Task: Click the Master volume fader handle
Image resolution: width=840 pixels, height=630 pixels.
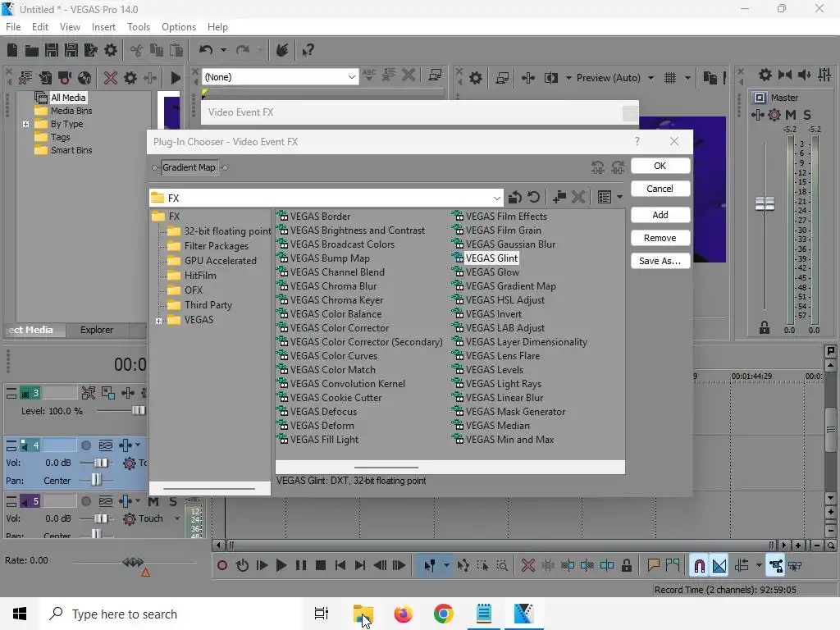Action: tap(765, 203)
